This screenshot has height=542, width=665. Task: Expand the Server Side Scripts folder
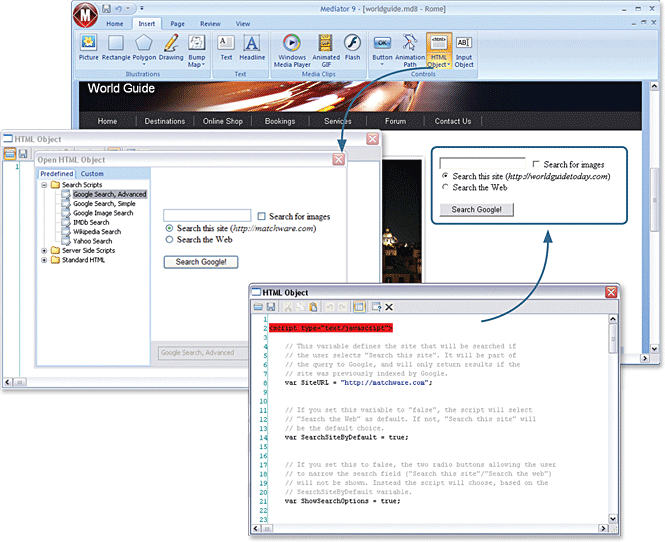(x=44, y=251)
